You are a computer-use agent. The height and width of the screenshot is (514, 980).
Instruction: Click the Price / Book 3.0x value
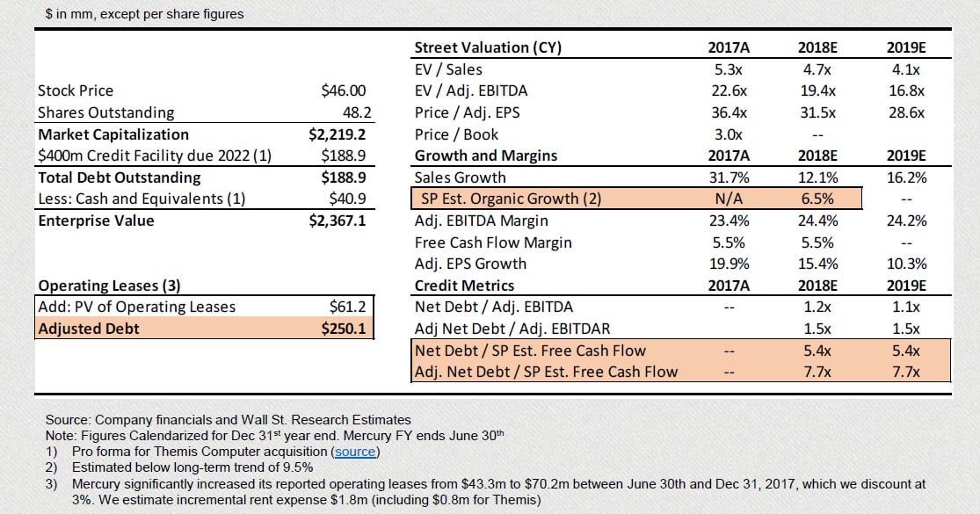(x=729, y=134)
